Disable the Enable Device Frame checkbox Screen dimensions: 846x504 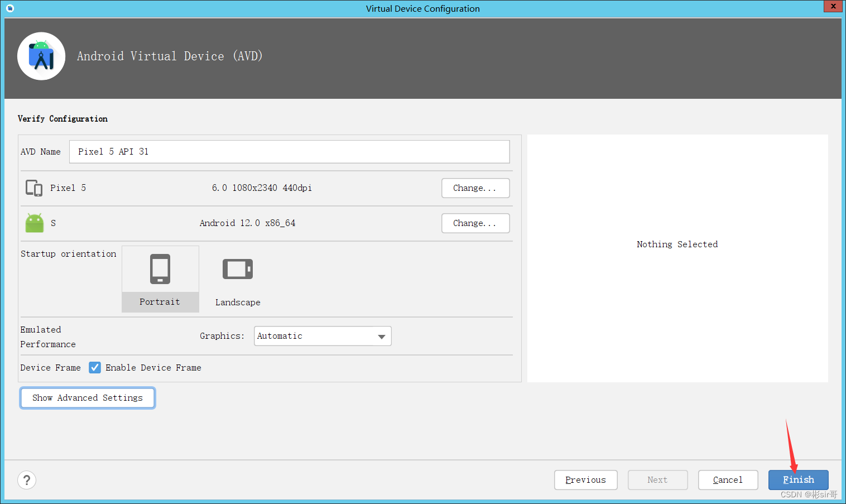tap(95, 368)
